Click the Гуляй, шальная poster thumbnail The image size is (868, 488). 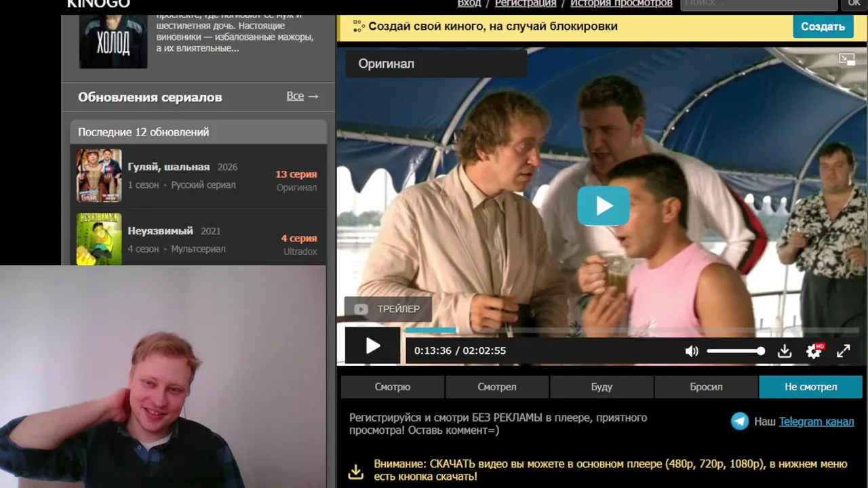coord(99,176)
